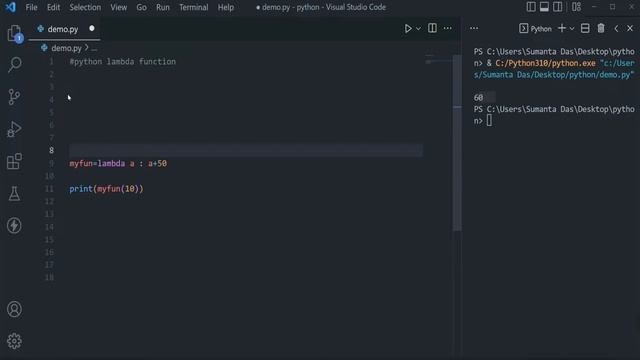
Task: Click the panel chevron left arrow
Action: click(x=616, y=29)
